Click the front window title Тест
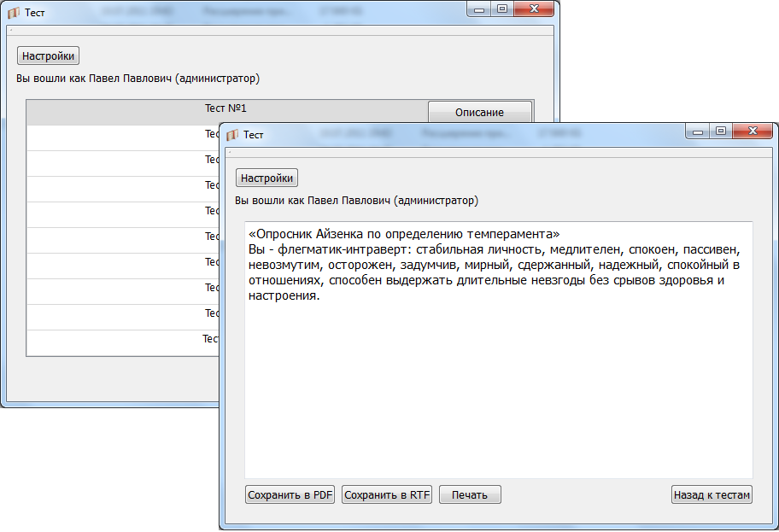 254,135
